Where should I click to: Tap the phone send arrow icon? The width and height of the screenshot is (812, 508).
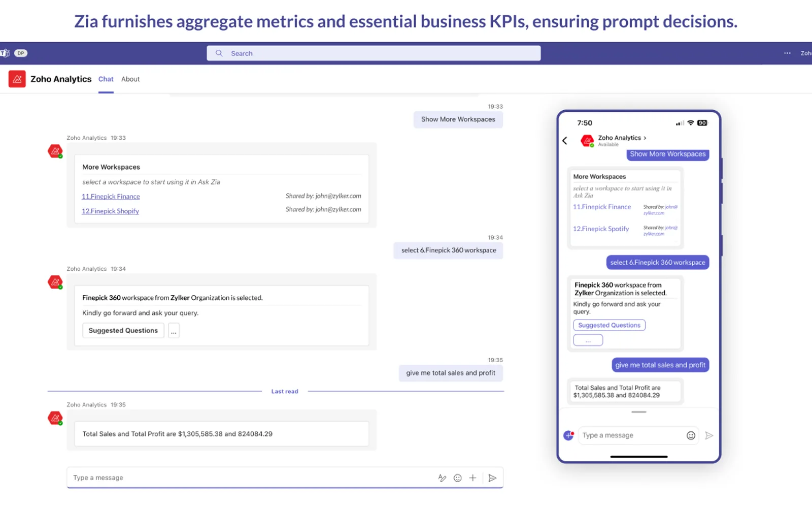pos(709,435)
